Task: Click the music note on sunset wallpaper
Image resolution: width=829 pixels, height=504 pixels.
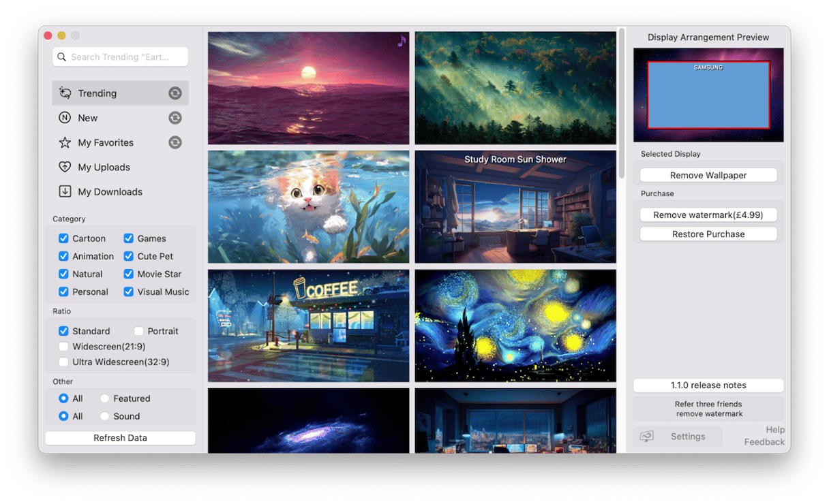Action: tap(402, 41)
